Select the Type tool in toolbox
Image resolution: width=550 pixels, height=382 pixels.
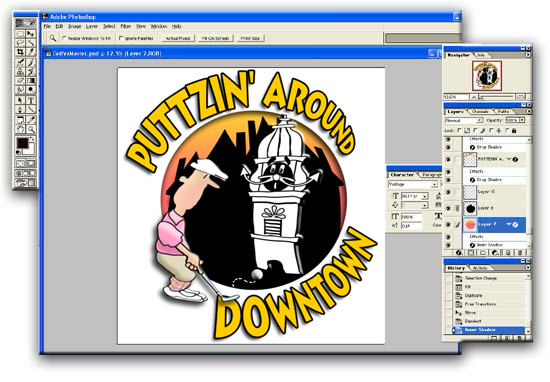(31, 100)
